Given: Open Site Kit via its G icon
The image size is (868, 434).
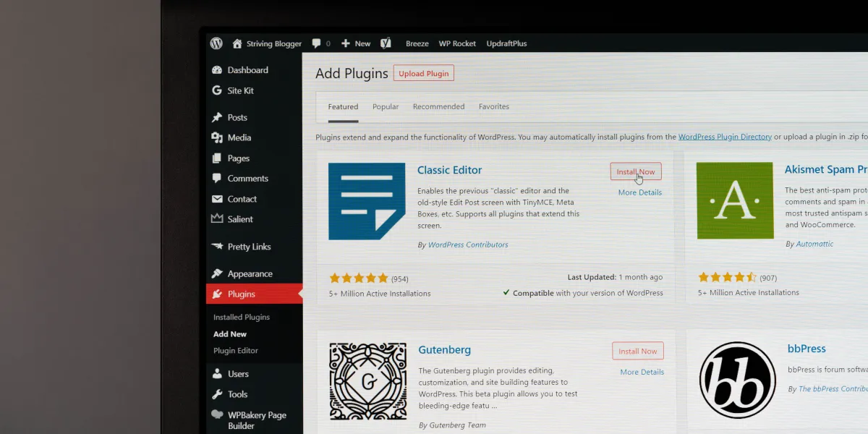Looking at the screenshot, I should (x=218, y=90).
